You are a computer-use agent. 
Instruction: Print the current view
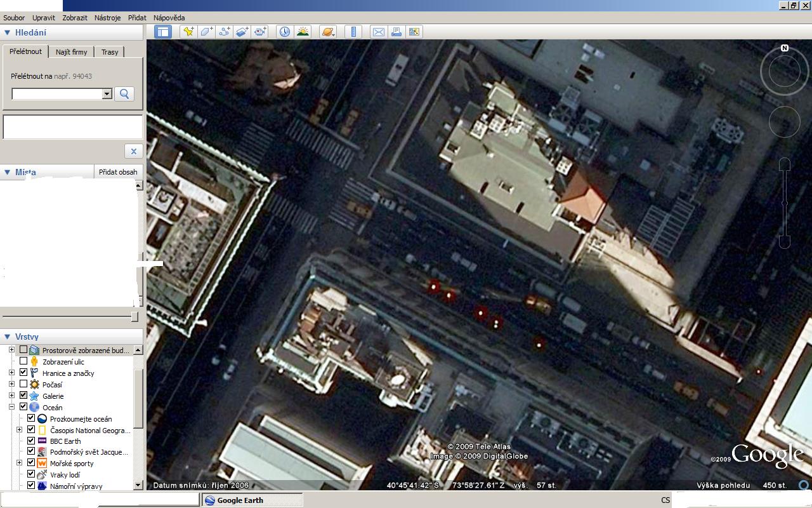point(396,32)
